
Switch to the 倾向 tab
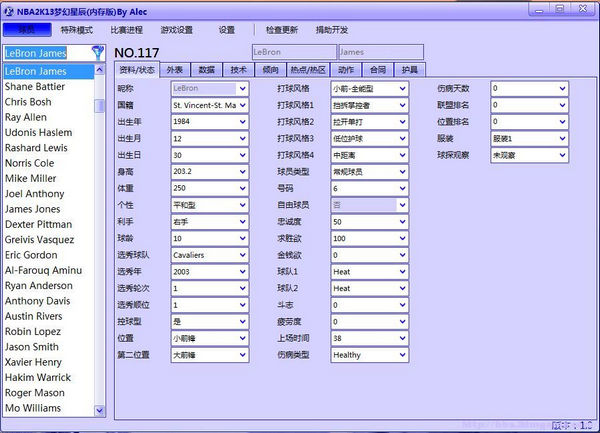[270, 70]
